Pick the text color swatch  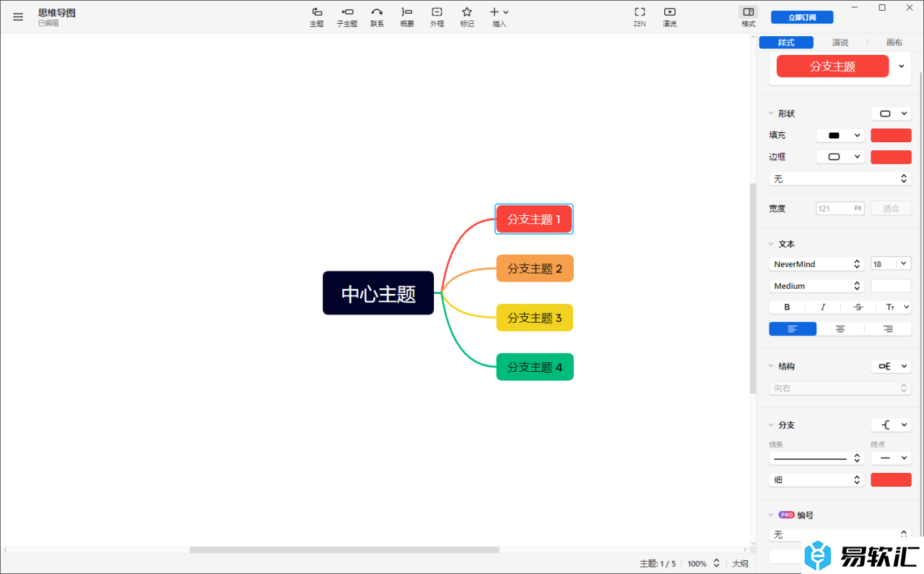[891, 286]
